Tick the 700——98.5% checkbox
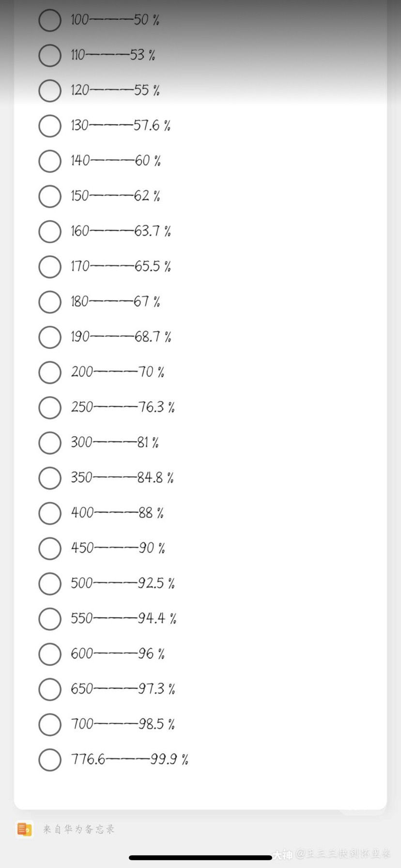The image size is (401, 868). coord(50,725)
